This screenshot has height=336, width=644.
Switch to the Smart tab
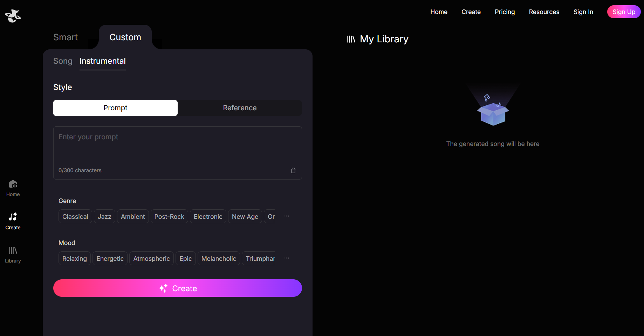(66, 37)
